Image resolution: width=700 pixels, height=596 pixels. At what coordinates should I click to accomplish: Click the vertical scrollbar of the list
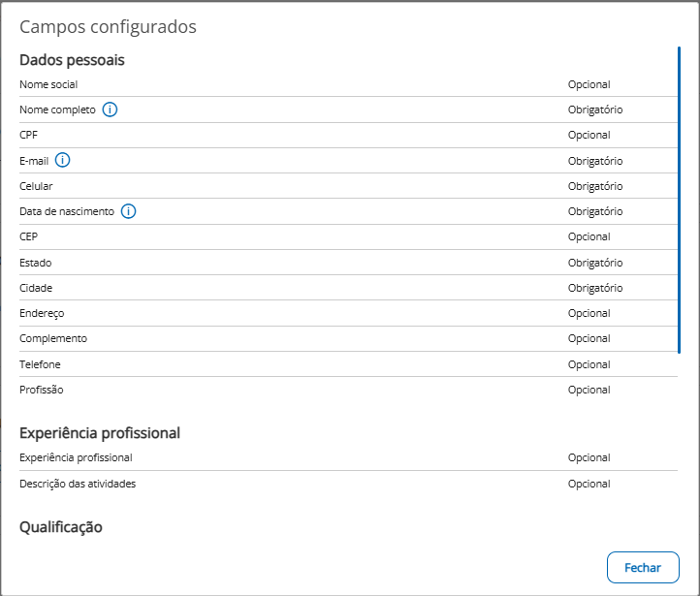pos(679,199)
